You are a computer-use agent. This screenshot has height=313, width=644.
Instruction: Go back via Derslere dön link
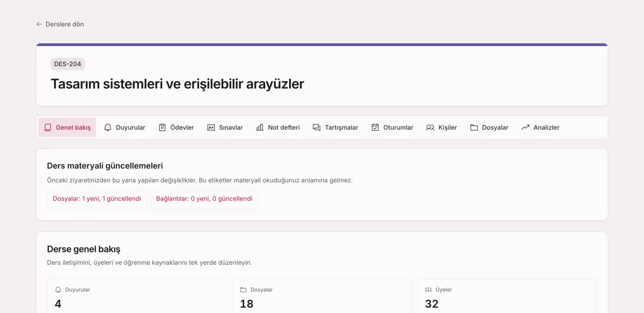(x=60, y=24)
